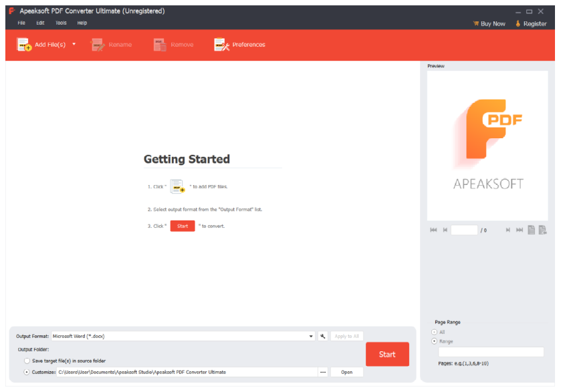Browse output folder with the ellipsis button
This screenshot has width=561, height=392.
pos(323,372)
